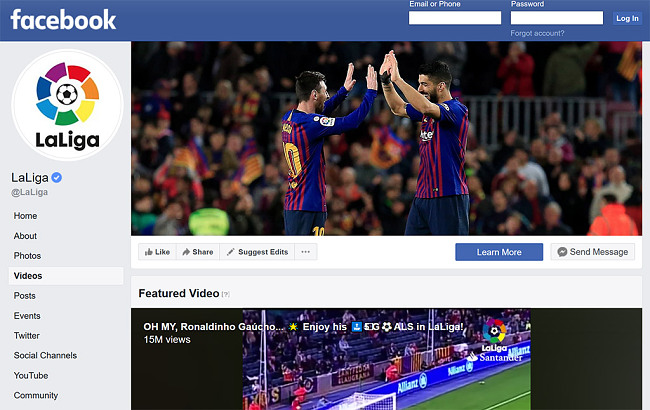Click the Facebook logo
The image size is (650, 410).
point(63,19)
